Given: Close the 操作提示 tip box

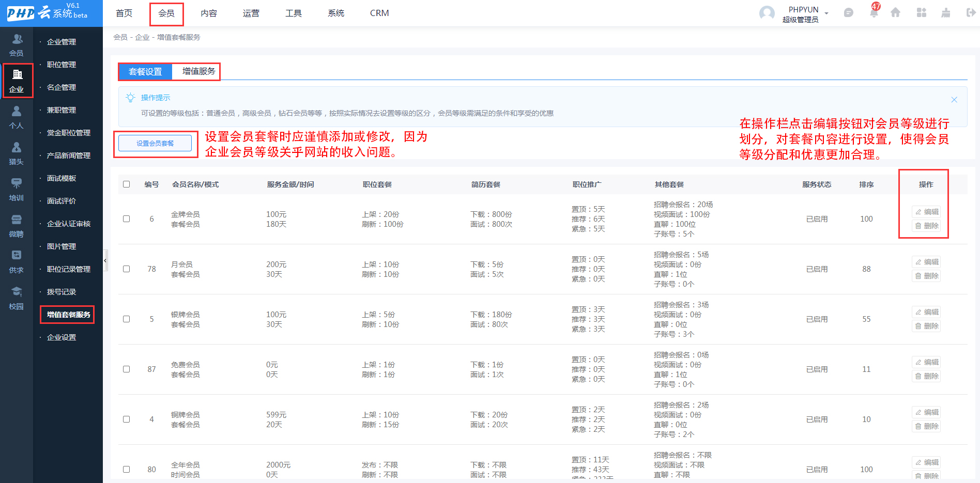Looking at the screenshot, I should coord(954,100).
